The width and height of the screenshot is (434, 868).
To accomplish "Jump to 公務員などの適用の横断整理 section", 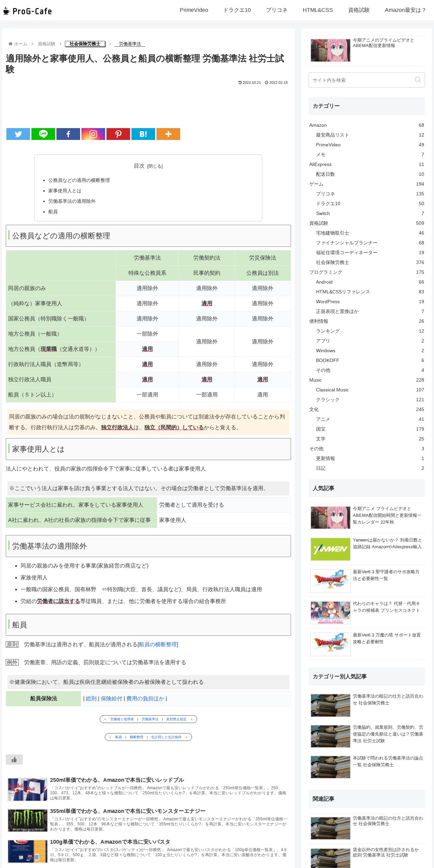I will click(x=79, y=180).
